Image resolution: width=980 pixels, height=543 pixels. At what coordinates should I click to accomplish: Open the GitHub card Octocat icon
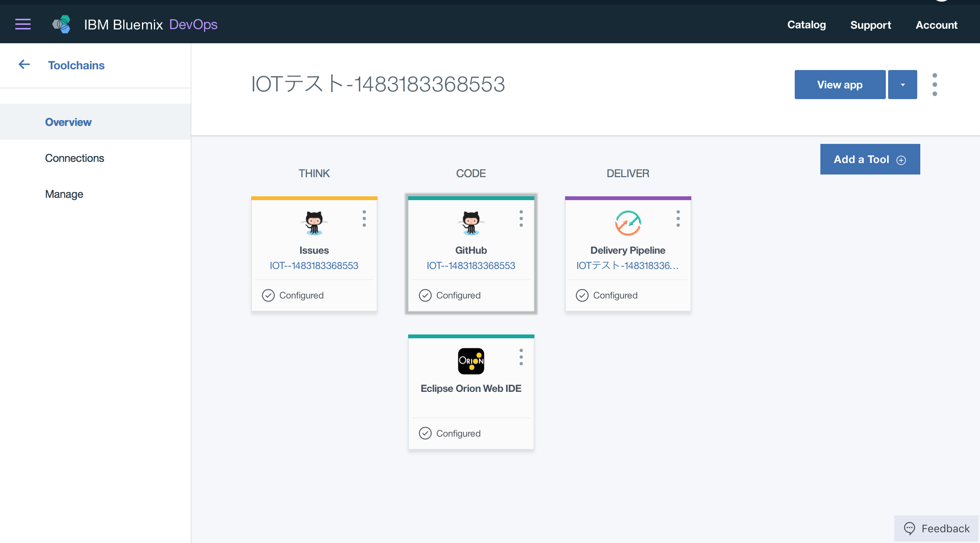[x=471, y=223]
